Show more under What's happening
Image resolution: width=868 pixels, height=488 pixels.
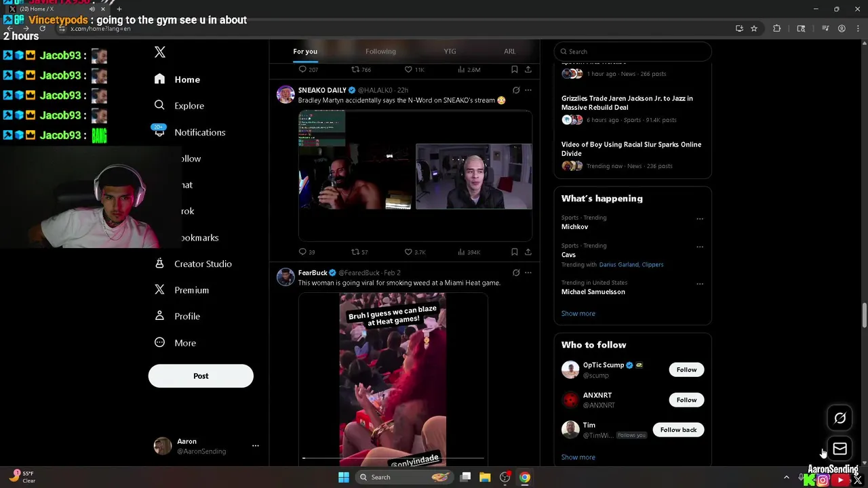point(578,314)
